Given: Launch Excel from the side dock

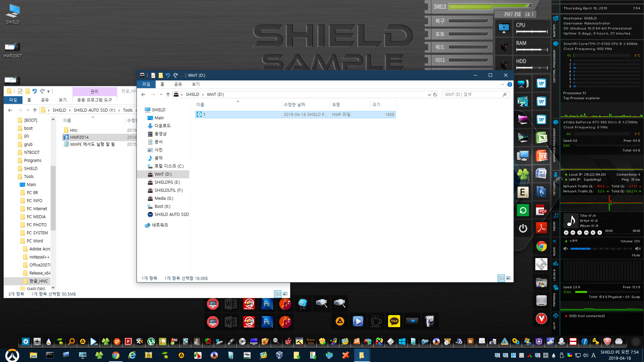Looking at the screenshot, I should click(x=541, y=138).
